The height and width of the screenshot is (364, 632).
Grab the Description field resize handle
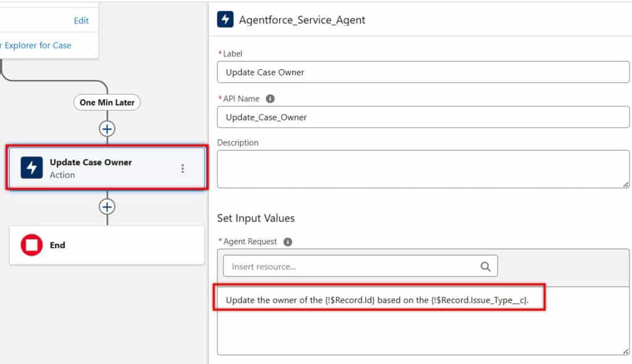626,184
